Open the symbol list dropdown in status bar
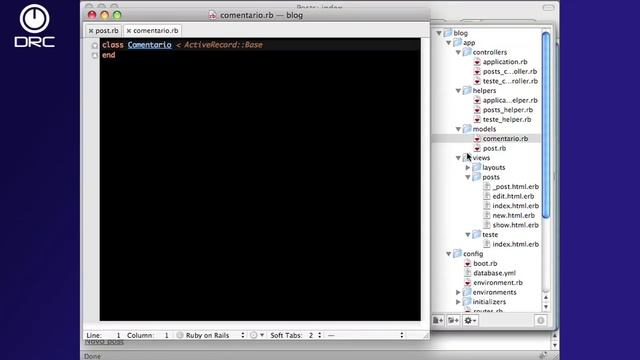 (x=366, y=335)
